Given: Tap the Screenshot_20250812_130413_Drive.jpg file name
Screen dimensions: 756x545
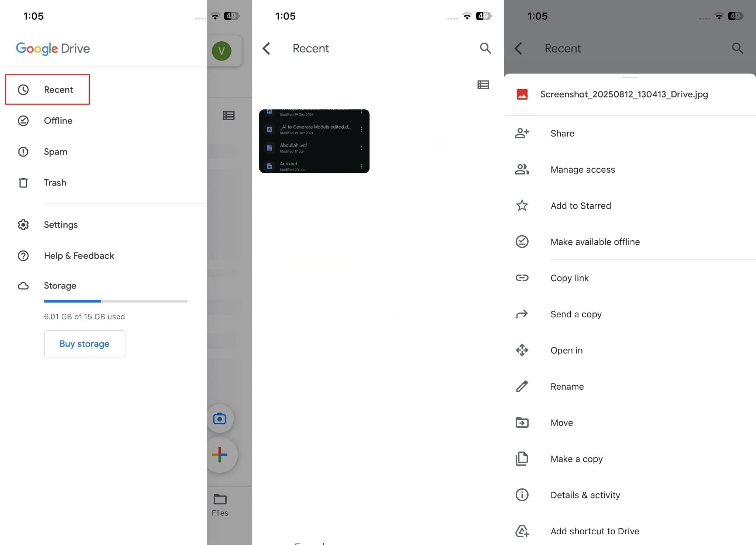Looking at the screenshot, I should point(624,94).
